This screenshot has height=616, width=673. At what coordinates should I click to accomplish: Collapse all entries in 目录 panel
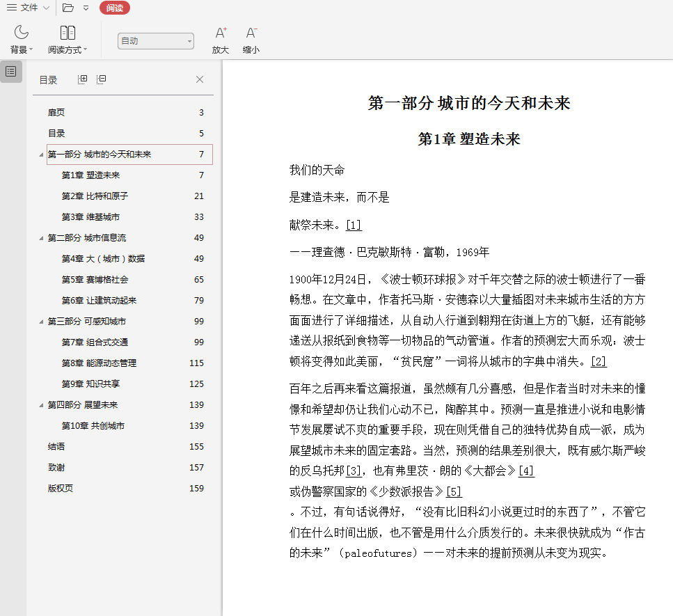pos(102,79)
